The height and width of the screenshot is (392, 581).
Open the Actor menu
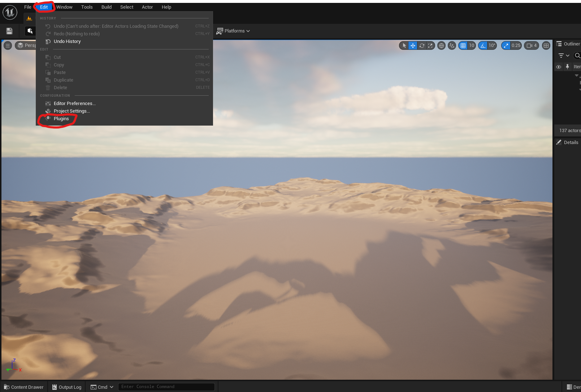coord(147,7)
